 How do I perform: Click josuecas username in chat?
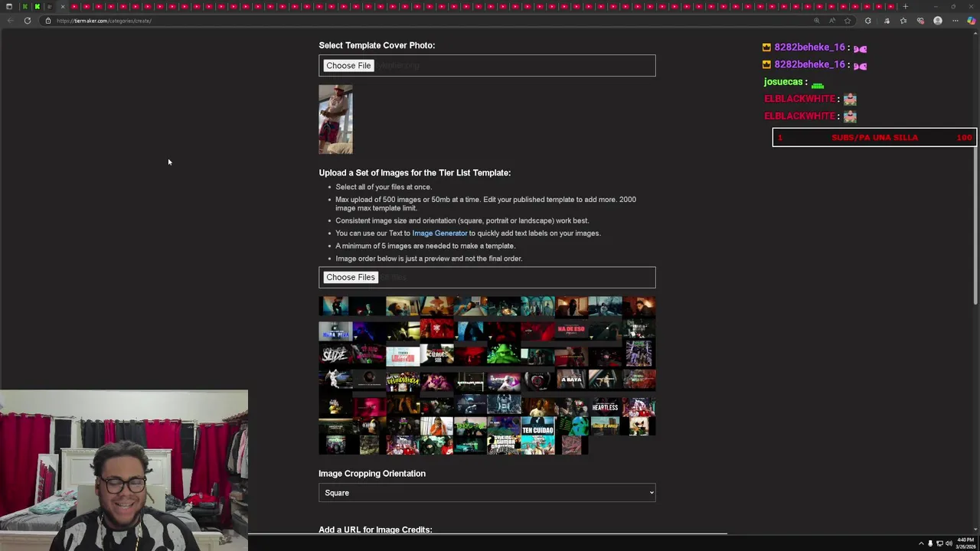point(783,82)
